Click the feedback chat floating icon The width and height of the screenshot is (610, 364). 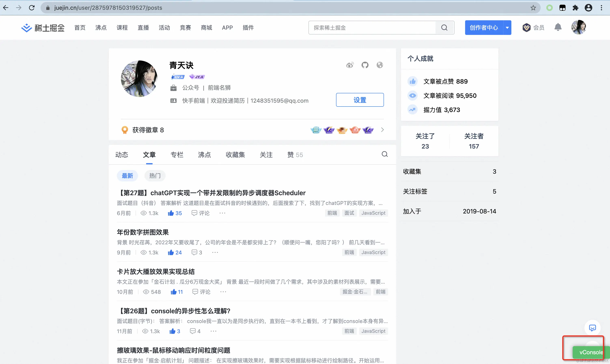click(592, 328)
